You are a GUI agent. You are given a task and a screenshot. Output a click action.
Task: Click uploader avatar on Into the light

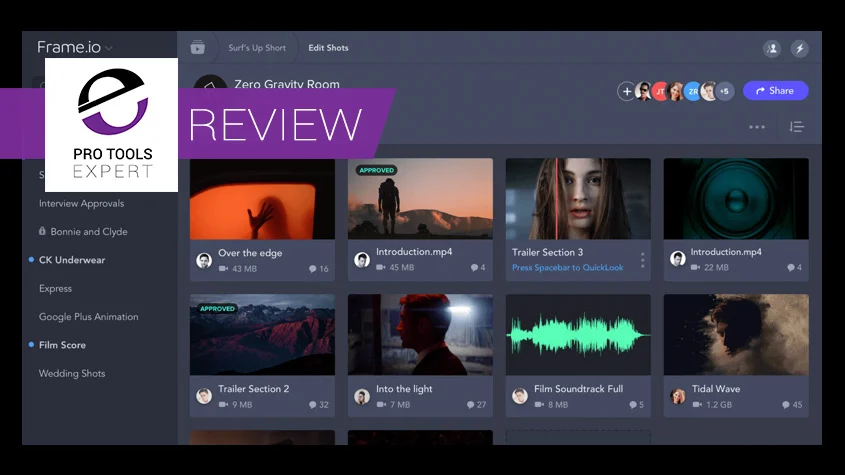click(x=362, y=396)
